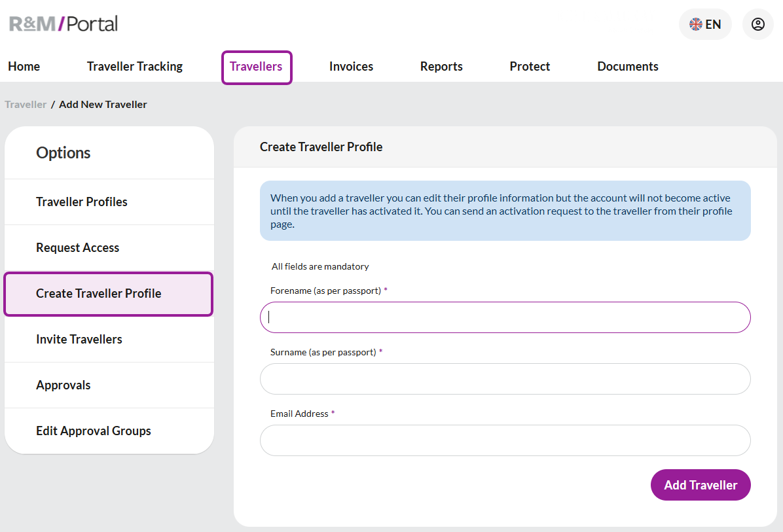Click the R&M Portal logo

click(x=64, y=24)
